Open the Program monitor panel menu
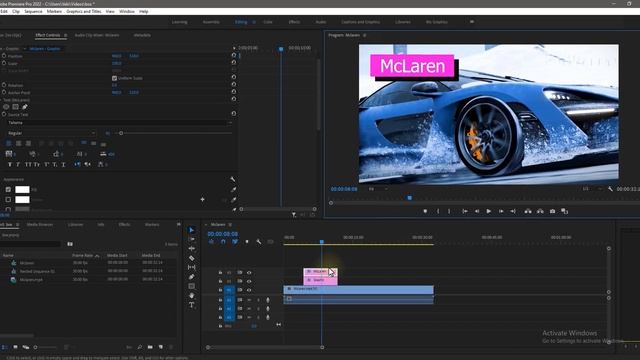640x360 pixels. pyautogui.click(x=364, y=36)
